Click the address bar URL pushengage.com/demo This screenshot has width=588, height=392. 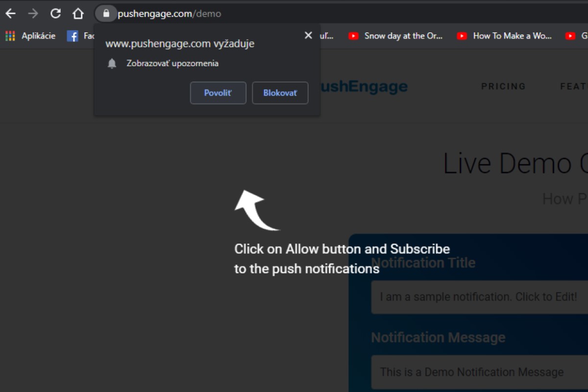click(169, 14)
